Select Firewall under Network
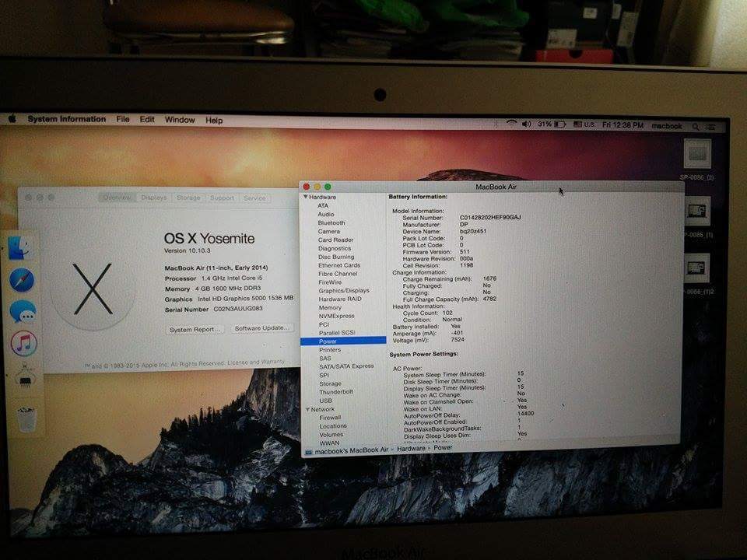The width and height of the screenshot is (747, 560). [x=330, y=418]
